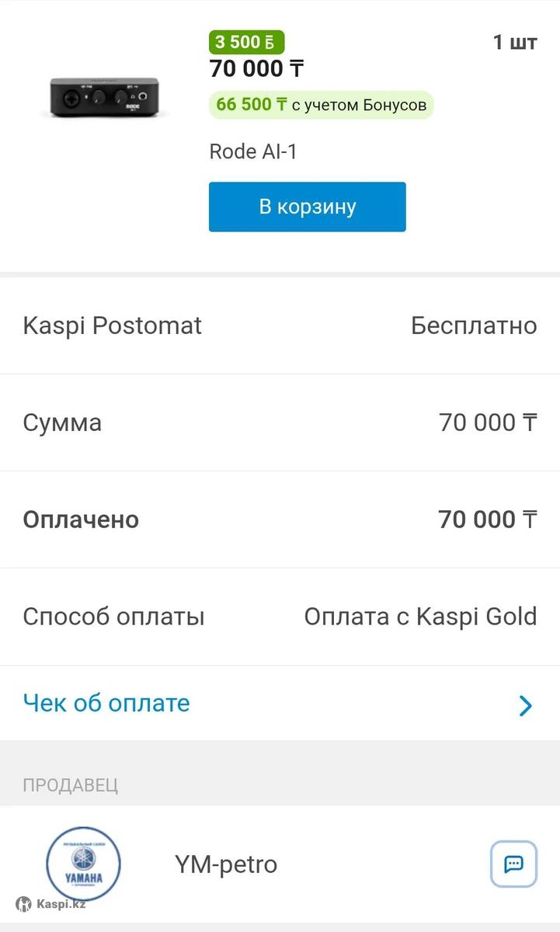The width and height of the screenshot is (560, 932).
Task: Tap the 1 шт quantity label
Action: pyautogui.click(x=515, y=42)
